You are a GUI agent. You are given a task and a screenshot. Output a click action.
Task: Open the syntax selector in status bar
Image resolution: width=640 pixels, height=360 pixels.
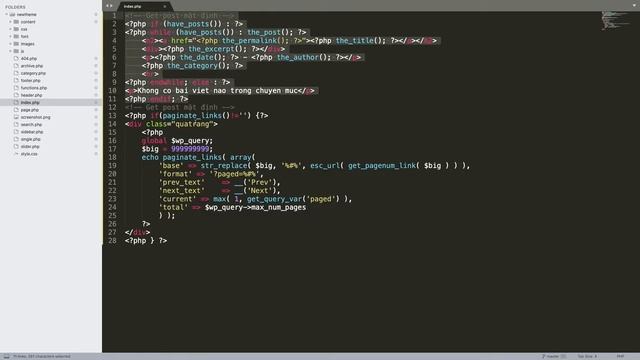click(x=620, y=356)
